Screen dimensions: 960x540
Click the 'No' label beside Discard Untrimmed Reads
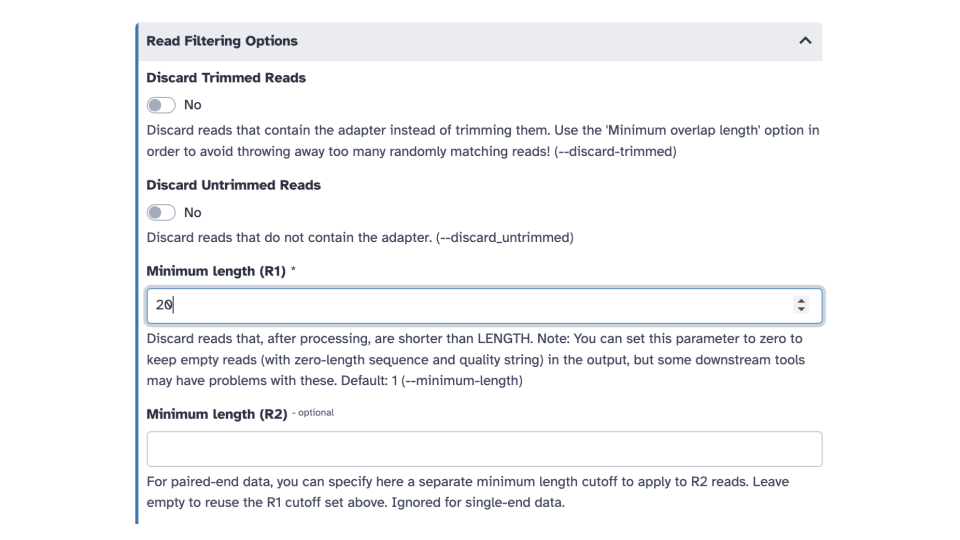pyautogui.click(x=192, y=212)
